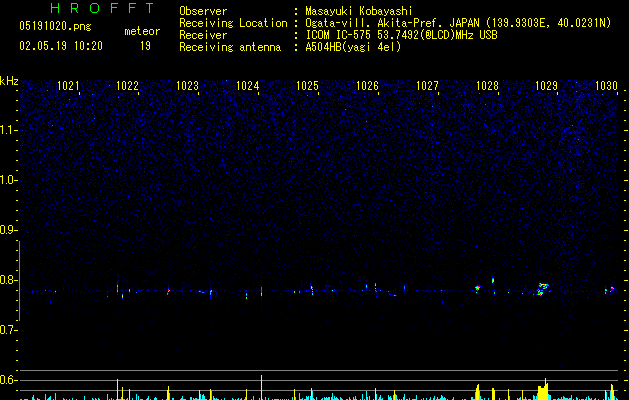The width and height of the screenshot is (629, 400).
Task: Click the tall yellow intensity bar at 1024
Action: coord(262,387)
